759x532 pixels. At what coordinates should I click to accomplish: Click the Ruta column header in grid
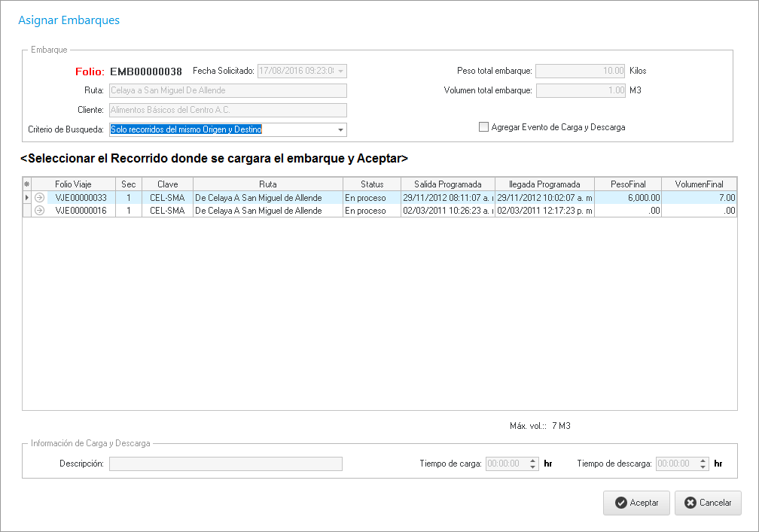tap(267, 184)
